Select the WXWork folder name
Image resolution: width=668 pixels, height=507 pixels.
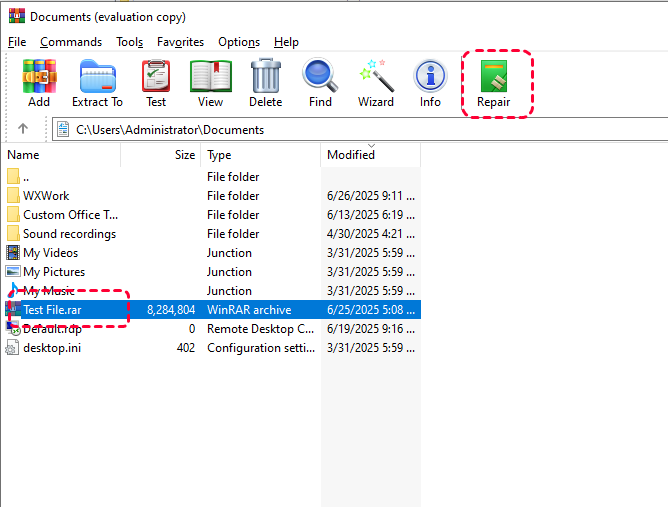(x=46, y=196)
